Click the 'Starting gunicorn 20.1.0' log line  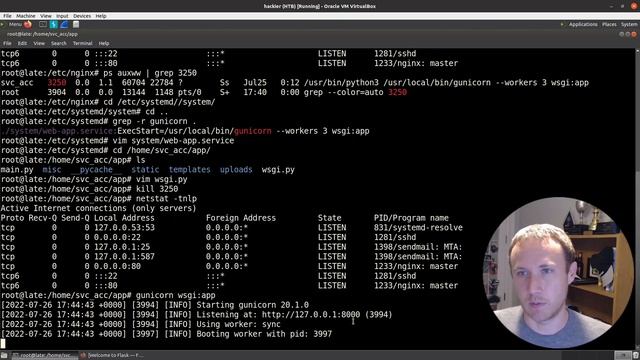point(253,305)
